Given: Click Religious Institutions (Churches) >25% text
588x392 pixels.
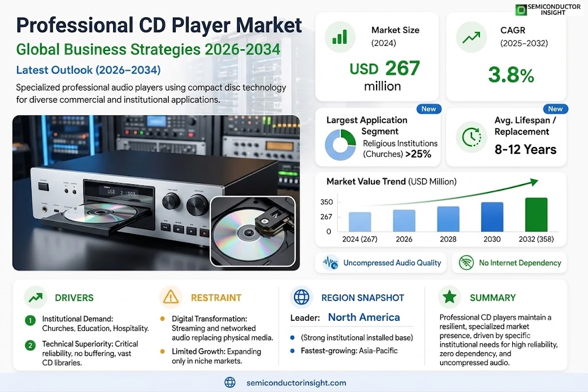Looking at the screenshot, I should [x=400, y=149].
